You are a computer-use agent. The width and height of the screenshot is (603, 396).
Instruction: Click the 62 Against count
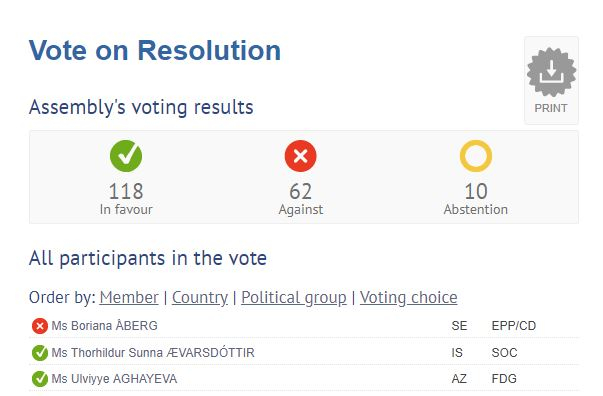300,191
